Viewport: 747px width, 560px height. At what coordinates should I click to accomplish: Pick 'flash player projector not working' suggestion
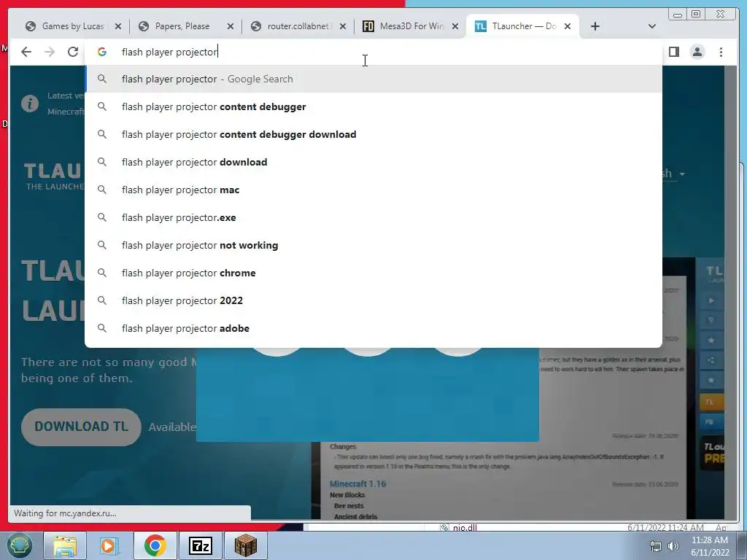coord(373,245)
